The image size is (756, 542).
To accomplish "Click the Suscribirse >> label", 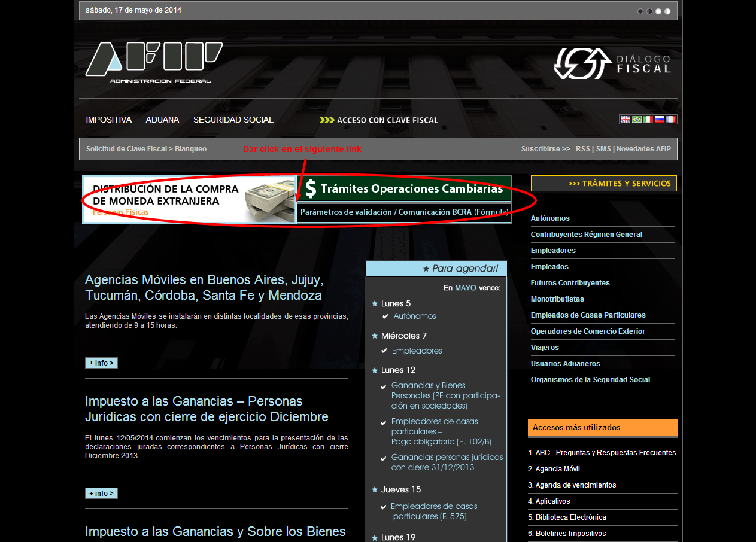I will pyautogui.click(x=545, y=149).
